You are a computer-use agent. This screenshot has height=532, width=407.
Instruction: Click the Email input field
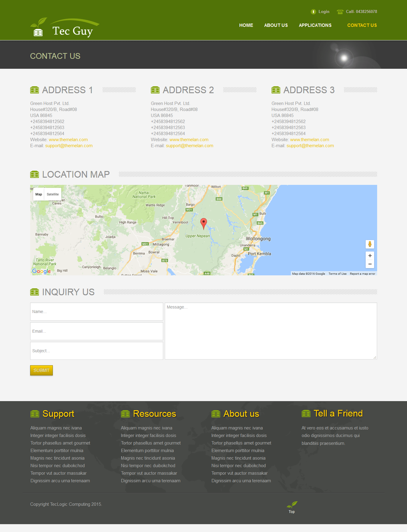click(x=97, y=331)
